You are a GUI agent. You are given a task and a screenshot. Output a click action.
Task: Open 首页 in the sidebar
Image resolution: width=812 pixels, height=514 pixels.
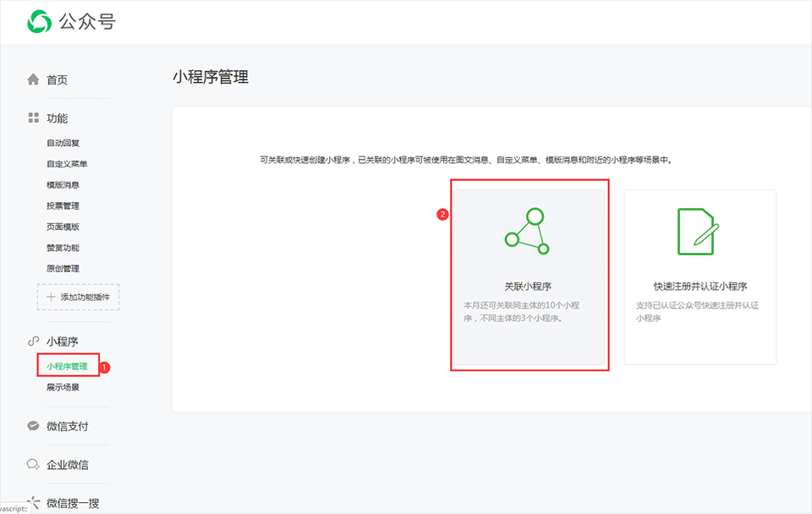click(x=57, y=79)
